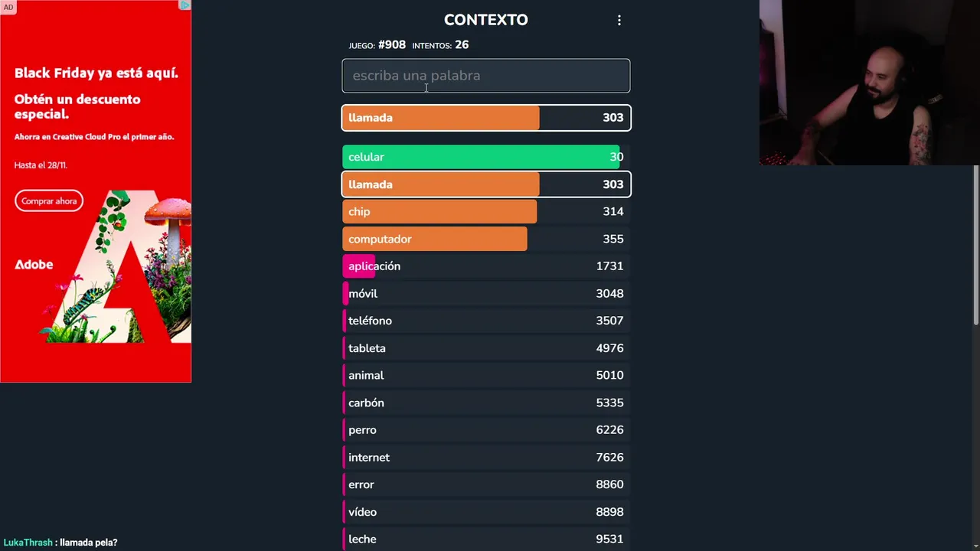980x551 pixels.
Task: Select the 'vídeo' guess row
Action: pyautogui.click(x=485, y=512)
